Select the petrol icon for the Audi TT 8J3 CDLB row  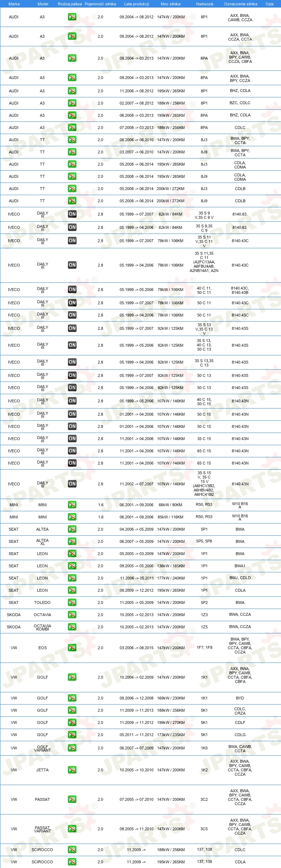coord(72,189)
